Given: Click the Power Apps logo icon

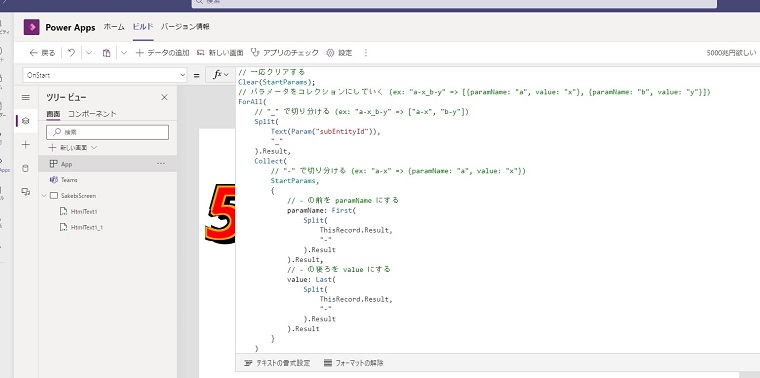Looking at the screenshot, I should 32,27.
